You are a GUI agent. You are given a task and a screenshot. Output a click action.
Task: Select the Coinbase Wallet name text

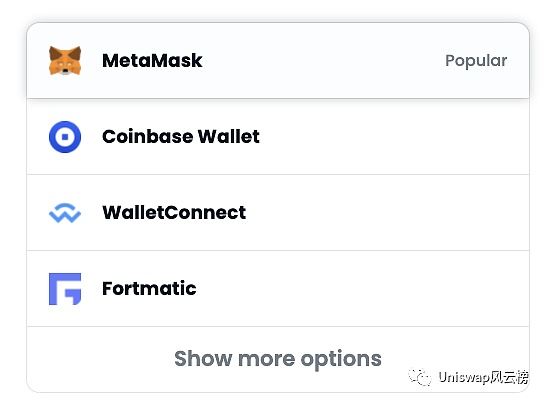pos(181,137)
